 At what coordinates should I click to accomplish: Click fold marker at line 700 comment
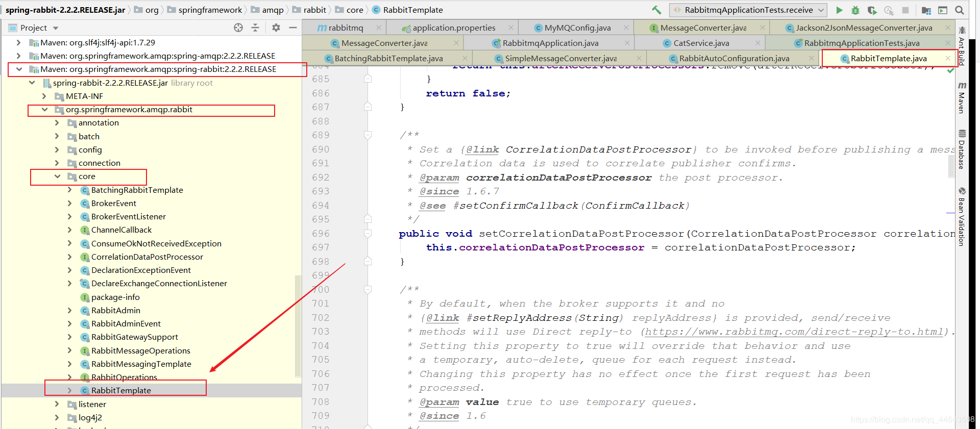tap(367, 290)
